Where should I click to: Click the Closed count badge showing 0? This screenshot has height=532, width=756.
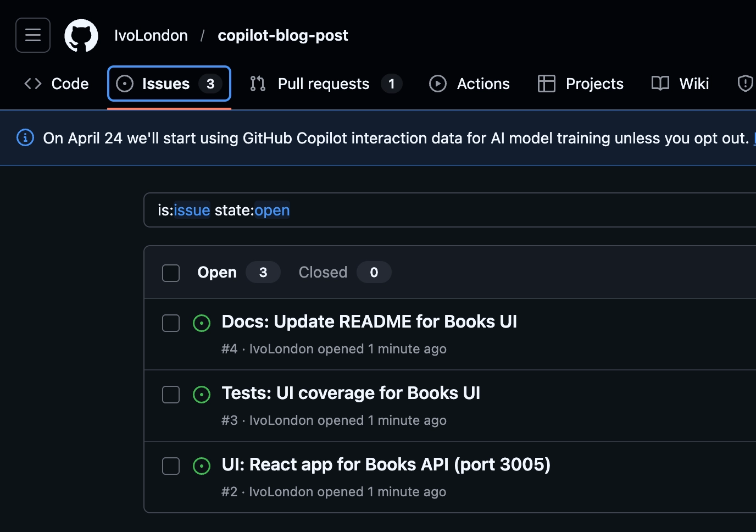pyautogui.click(x=374, y=272)
